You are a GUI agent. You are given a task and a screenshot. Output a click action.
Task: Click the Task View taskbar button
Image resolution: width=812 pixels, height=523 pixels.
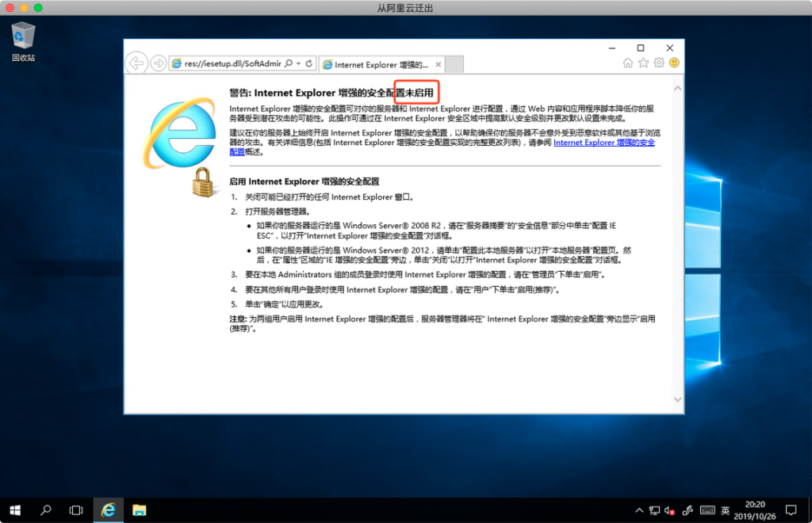click(x=76, y=510)
